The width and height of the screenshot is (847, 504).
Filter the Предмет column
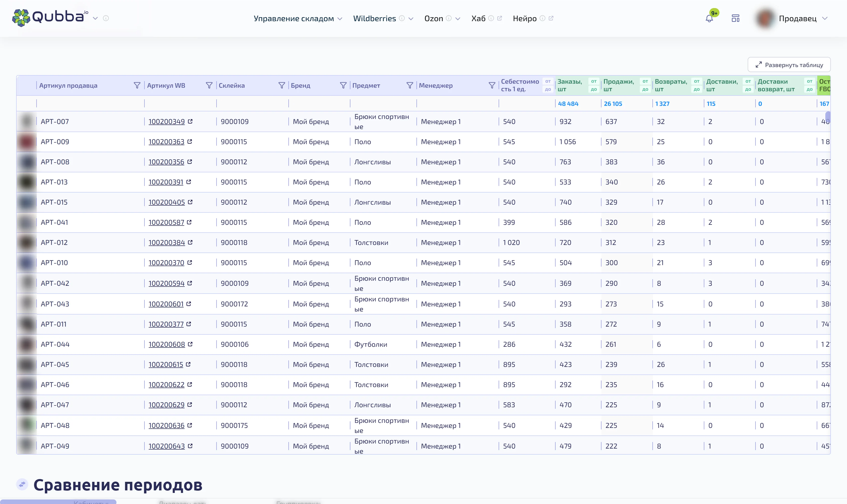tap(410, 85)
